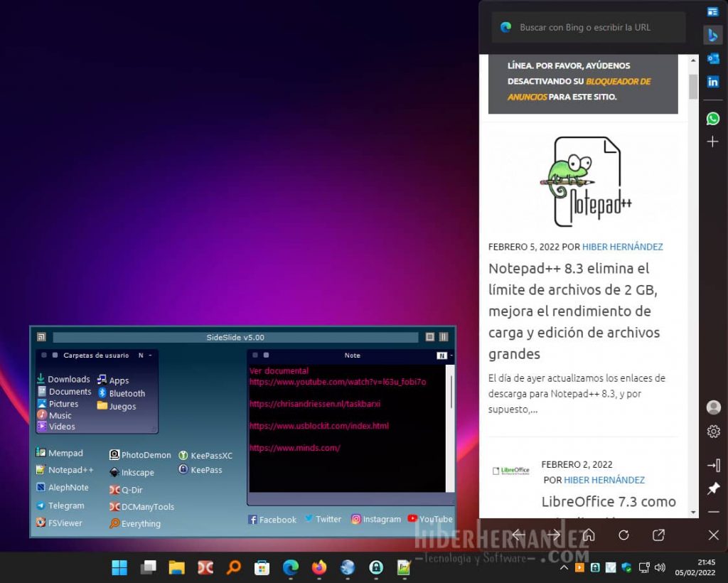Open WhatsApp icon in Edge sidebar
The height and width of the screenshot is (583, 728).
tap(712, 118)
